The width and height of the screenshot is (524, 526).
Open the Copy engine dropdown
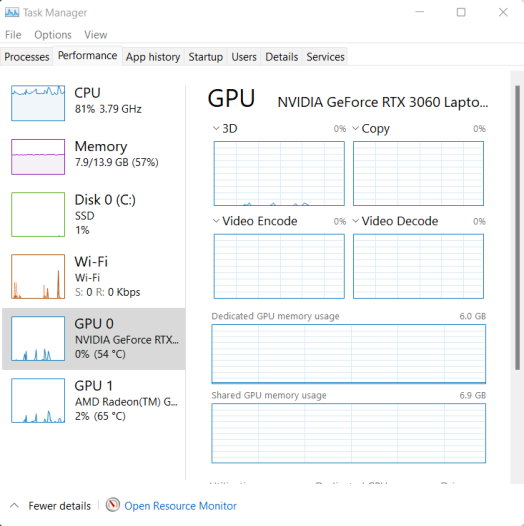[x=356, y=128]
